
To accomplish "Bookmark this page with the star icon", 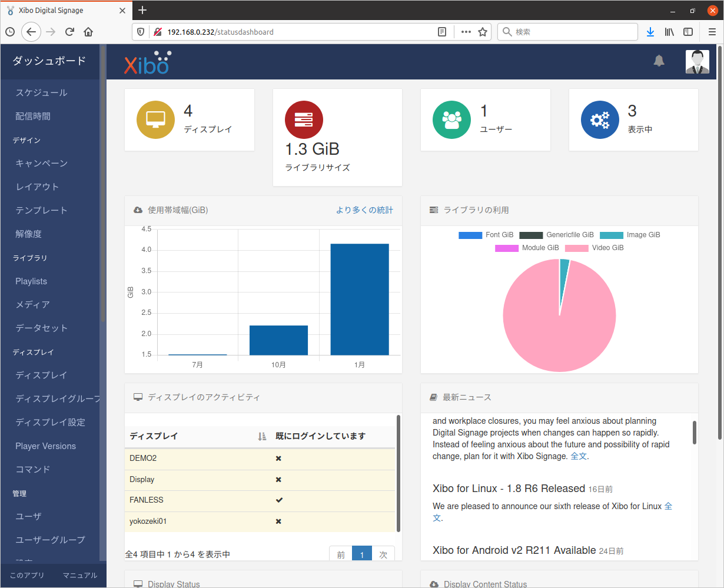I will pyautogui.click(x=483, y=32).
